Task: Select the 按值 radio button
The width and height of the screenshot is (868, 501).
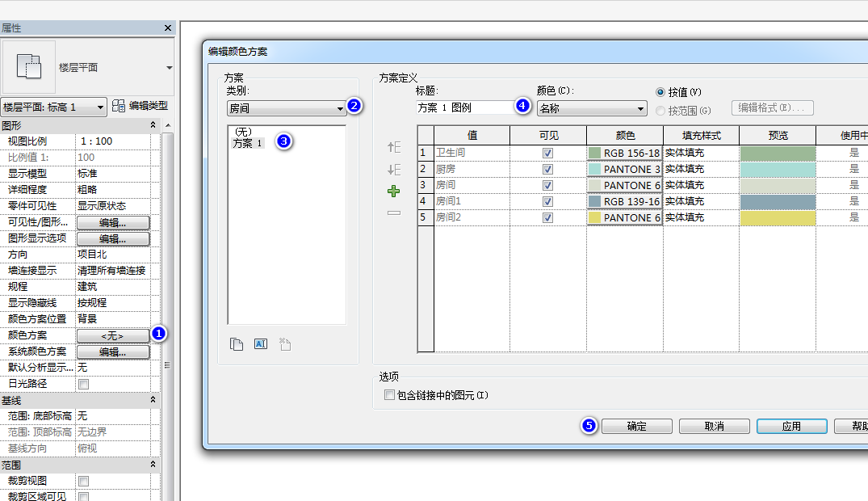Action: coord(660,92)
